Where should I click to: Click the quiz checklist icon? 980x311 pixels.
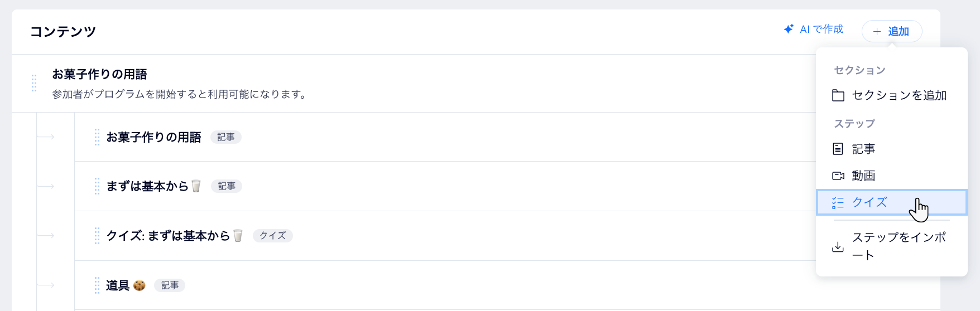coord(838,202)
